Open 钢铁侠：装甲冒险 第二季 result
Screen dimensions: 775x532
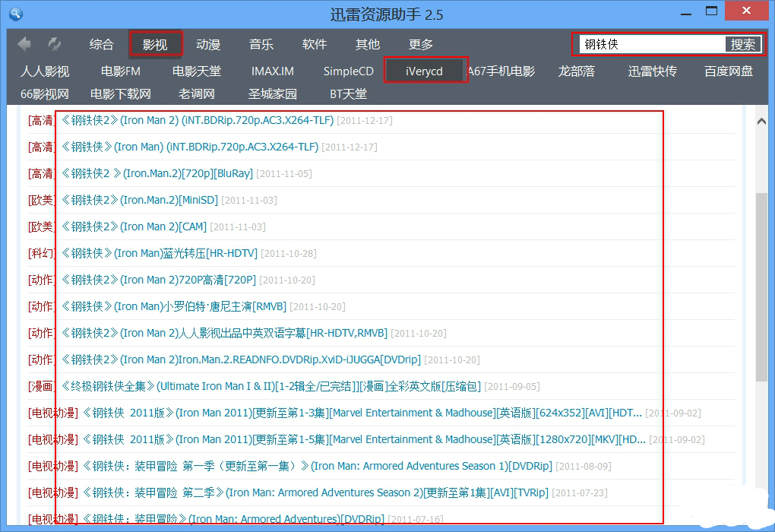pos(315,493)
